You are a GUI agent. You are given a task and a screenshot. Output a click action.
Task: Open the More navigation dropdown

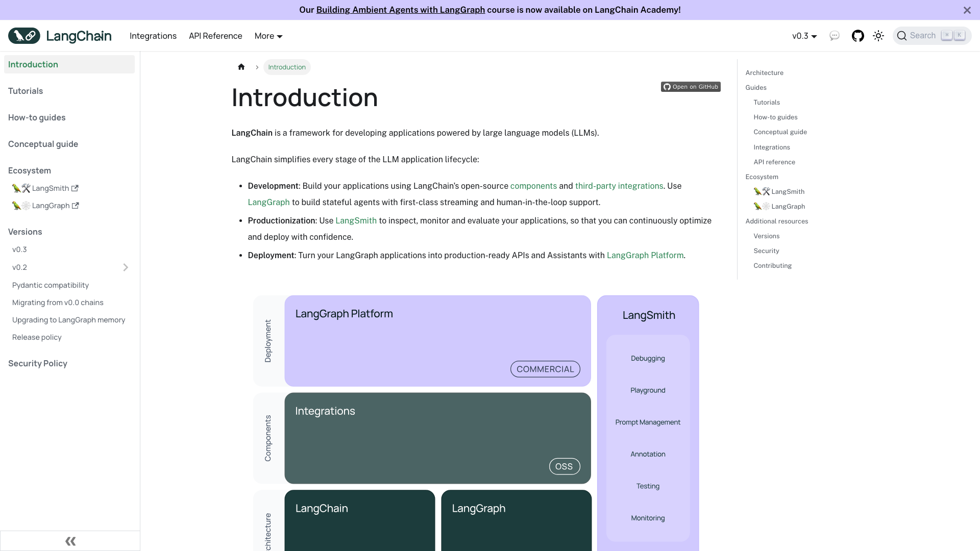click(268, 36)
